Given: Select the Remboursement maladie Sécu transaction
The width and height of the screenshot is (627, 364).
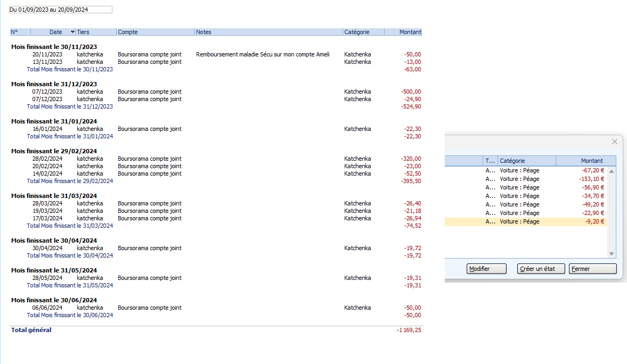Looking at the screenshot, I should coord(263,54).
